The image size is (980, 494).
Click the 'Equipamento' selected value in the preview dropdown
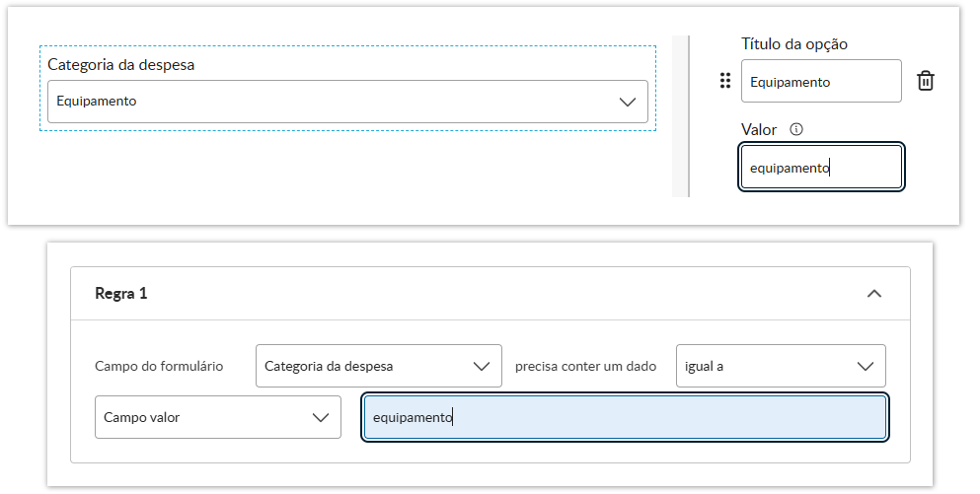pyautogui.click(x=97, y=101)
